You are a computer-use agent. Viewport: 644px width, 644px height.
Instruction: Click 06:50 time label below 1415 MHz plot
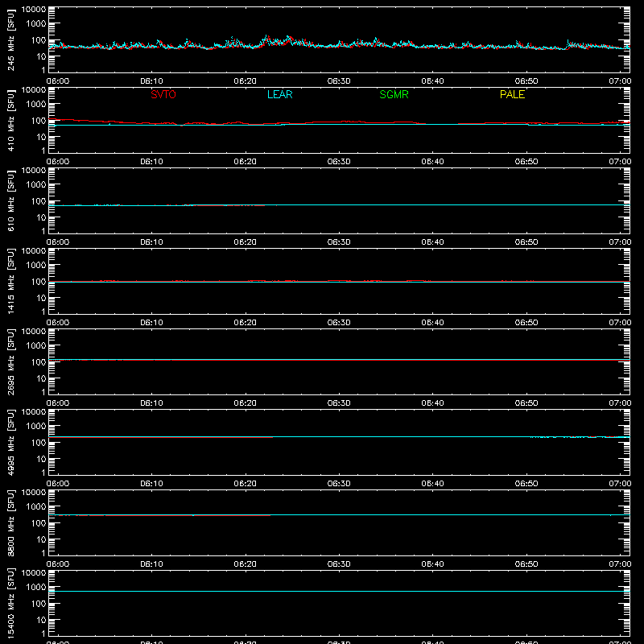pos(526,323)
